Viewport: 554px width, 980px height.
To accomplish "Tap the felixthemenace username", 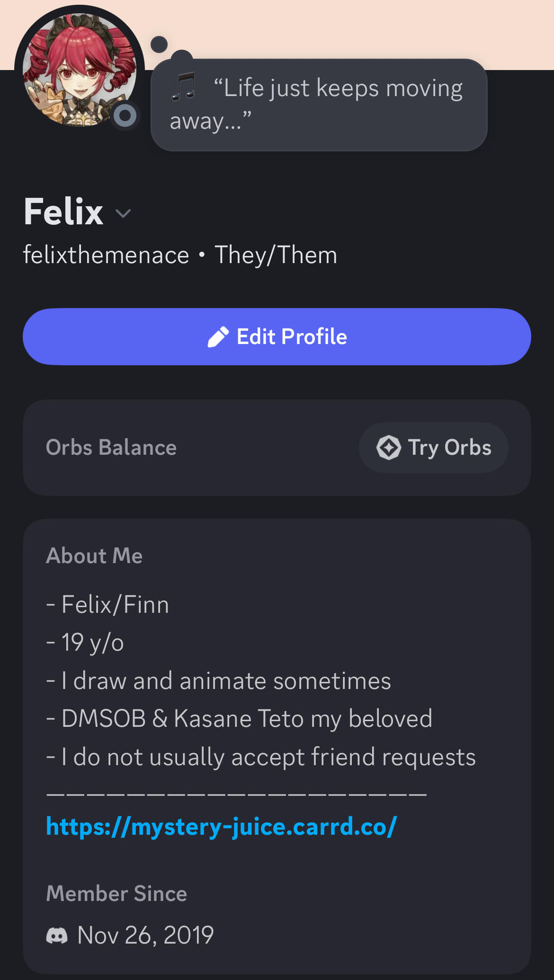I will [106, 255].
